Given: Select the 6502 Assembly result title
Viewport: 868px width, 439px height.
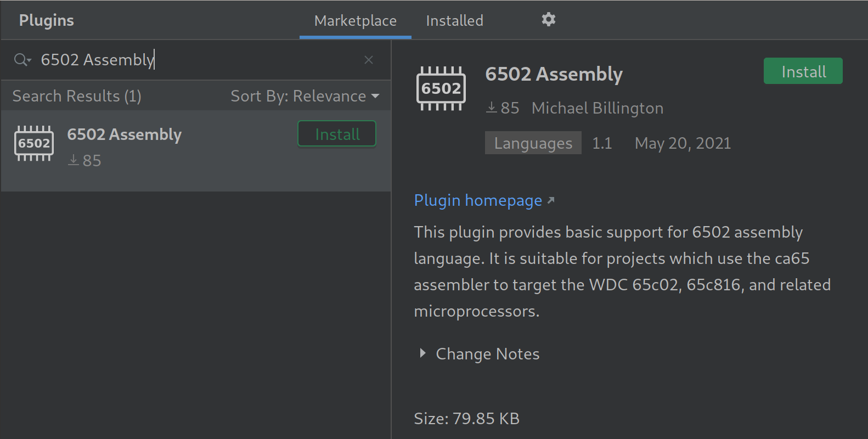Looking at the screenshot, I should point(124,134).
